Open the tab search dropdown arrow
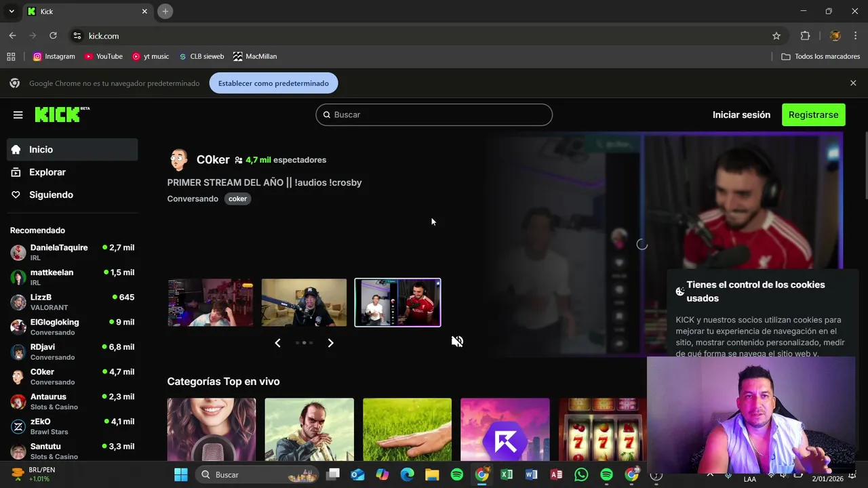Image resolution: width=868 pixels, height=488 pixels. [x=12, y=12]
